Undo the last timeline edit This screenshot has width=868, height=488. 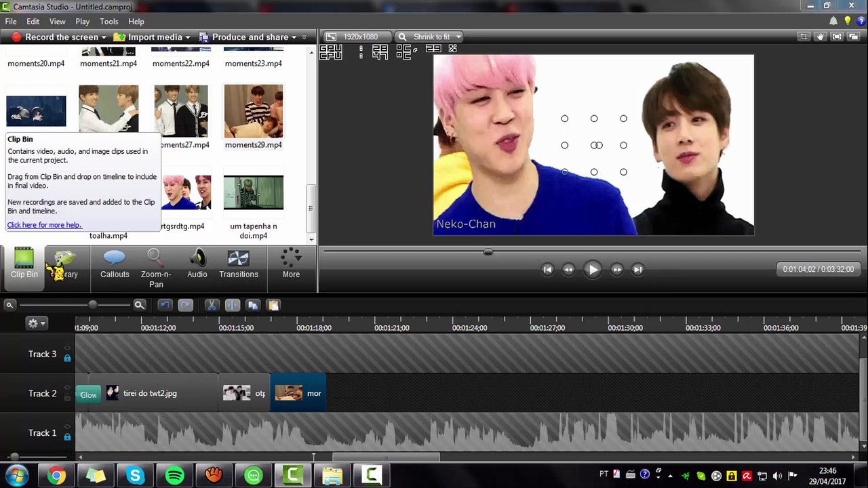(x=165, y=305)
